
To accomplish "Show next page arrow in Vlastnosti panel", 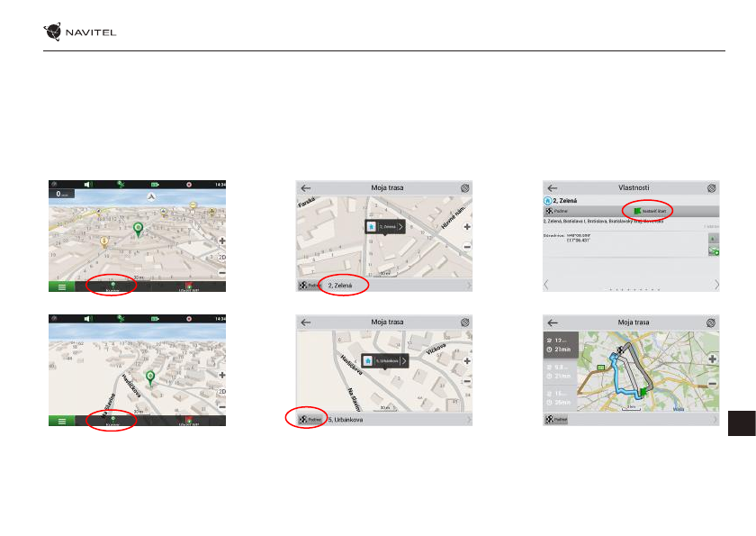I will pyautogui.click(x=716, y=285).
